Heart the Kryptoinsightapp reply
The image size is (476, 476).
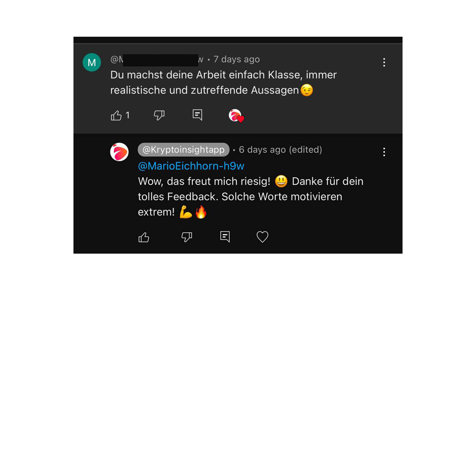click(262, 237)
